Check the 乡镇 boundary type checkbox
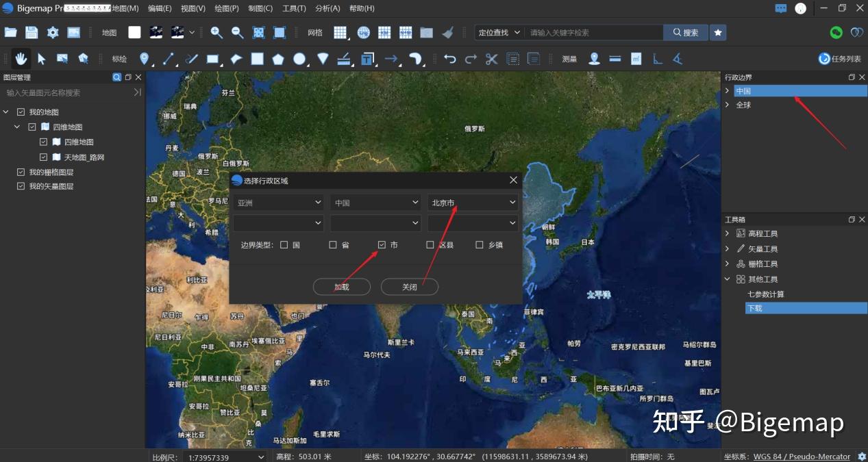The width and height of the screenshot is (868, 462). 480,245
